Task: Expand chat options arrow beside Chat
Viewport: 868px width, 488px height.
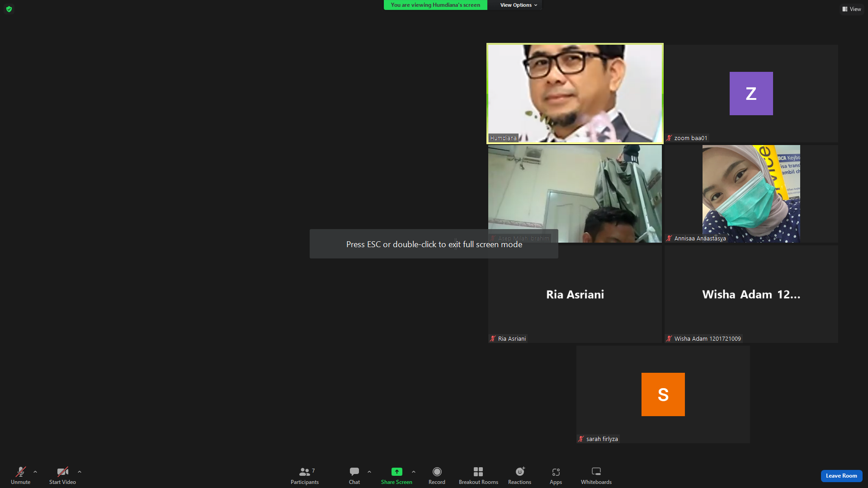Action: point(369,472)
